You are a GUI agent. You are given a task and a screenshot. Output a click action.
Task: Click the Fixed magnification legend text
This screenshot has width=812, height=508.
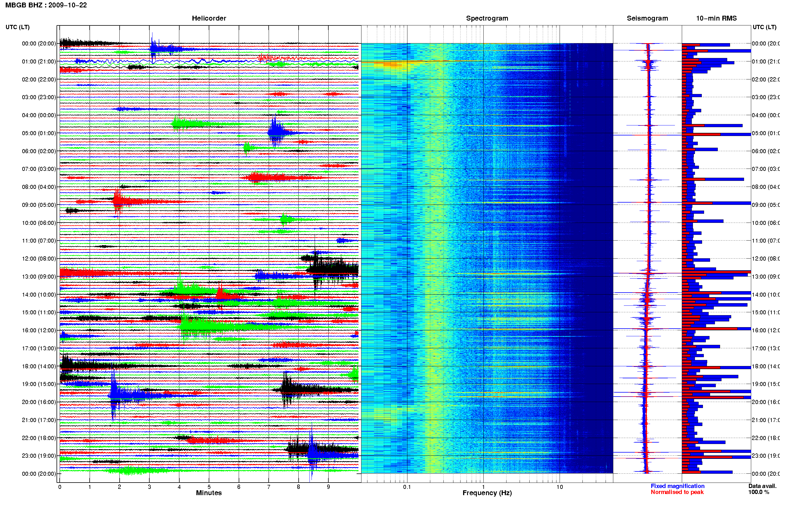[678, 486]
